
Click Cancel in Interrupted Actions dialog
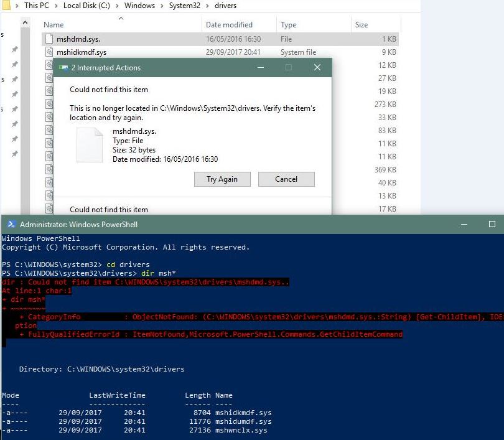click(286, 179)
